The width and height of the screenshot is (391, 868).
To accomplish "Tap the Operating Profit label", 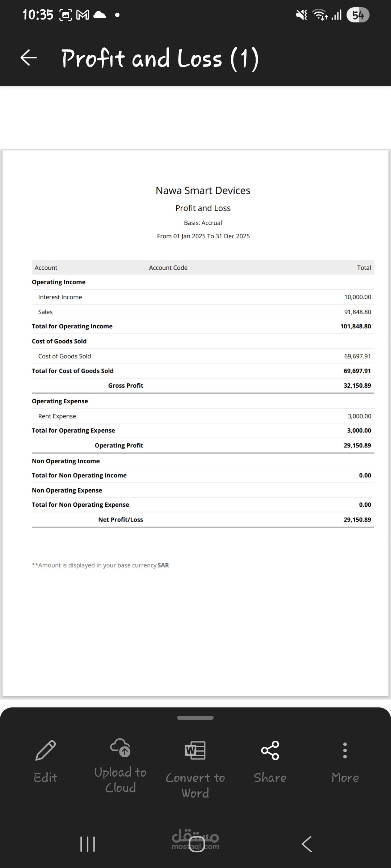I will pyautogui.click(x=119, y=446).
